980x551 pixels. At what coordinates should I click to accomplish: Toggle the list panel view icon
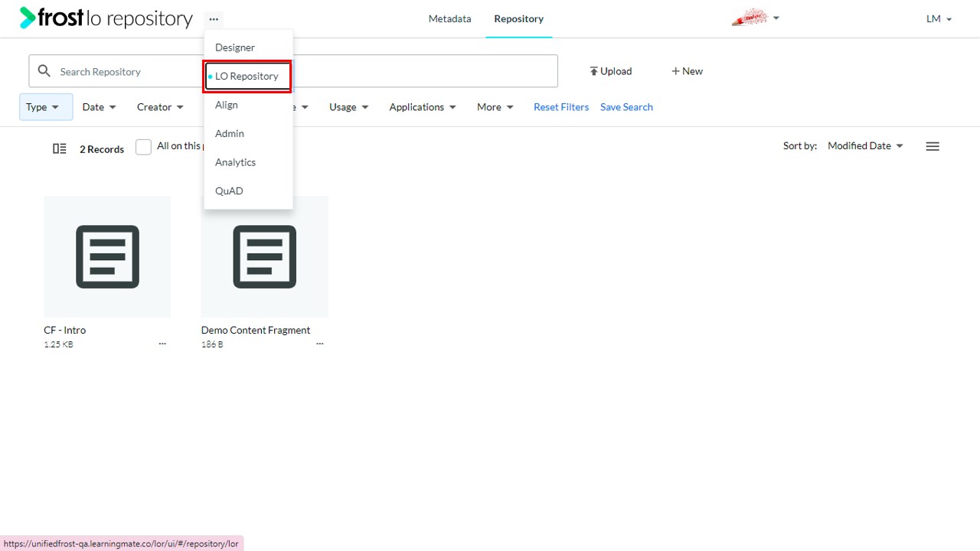coord(60,148)
